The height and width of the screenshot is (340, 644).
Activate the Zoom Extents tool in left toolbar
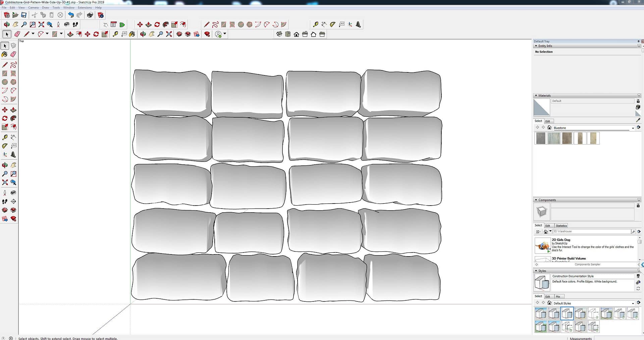[5, 182]
